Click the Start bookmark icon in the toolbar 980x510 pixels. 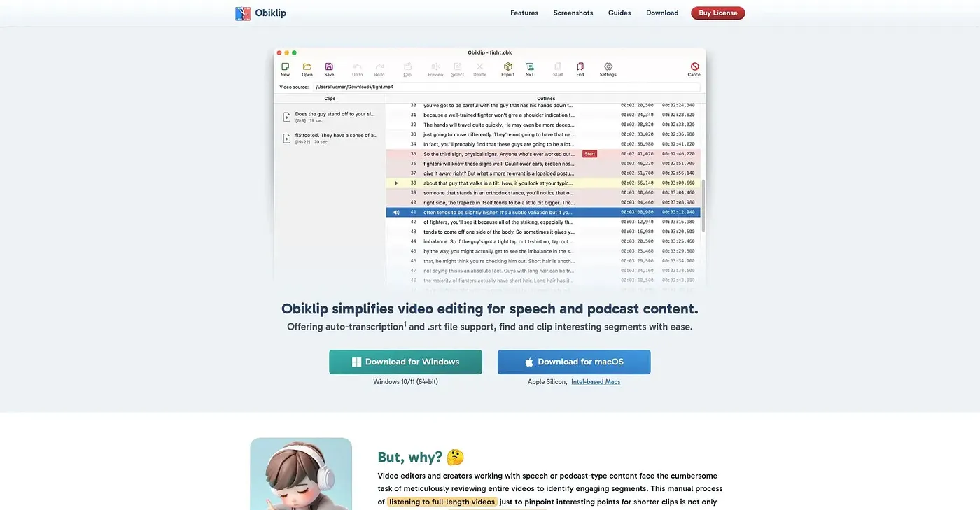(558, 66)
